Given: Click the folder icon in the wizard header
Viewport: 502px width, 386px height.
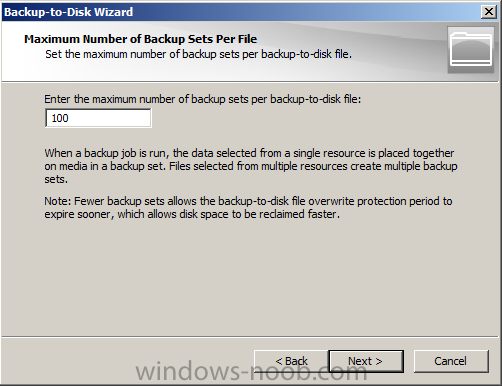Looking at the screenshot, I should pos(471,50).
